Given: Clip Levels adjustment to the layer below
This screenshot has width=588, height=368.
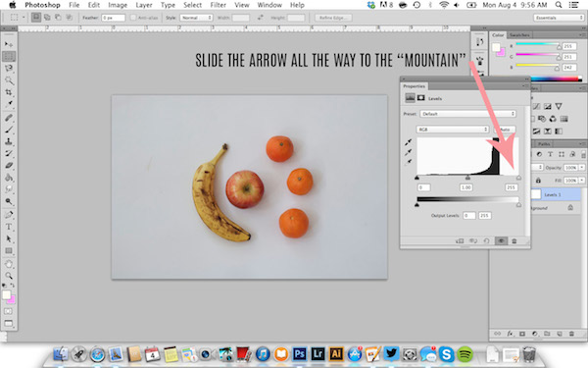Looking at the screenshot, I should click(460, 241).
